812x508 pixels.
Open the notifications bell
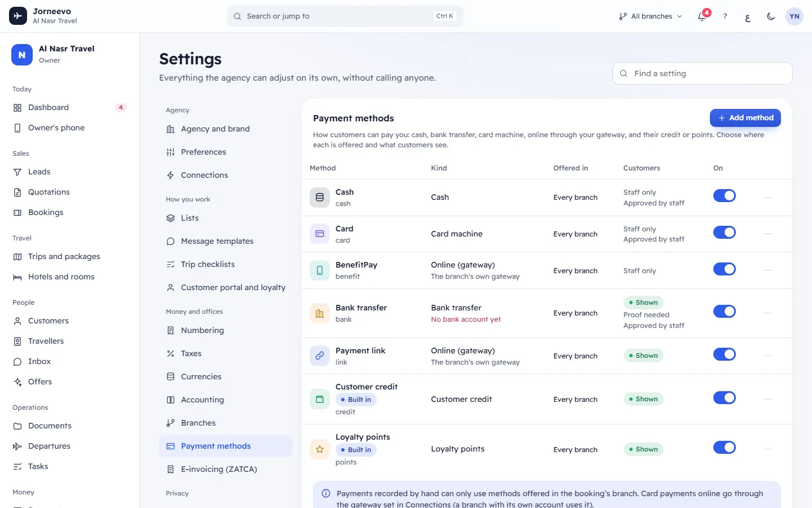[702, 16]
